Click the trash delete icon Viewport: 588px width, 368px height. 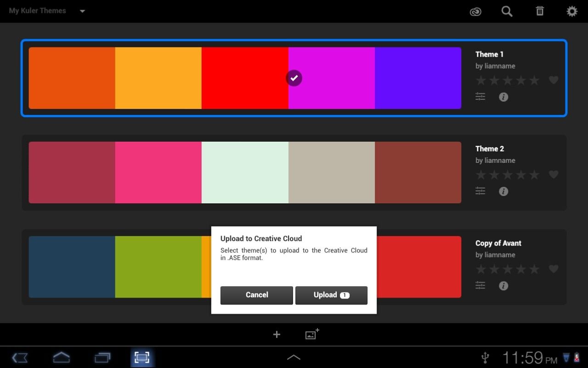click(539, 11)
